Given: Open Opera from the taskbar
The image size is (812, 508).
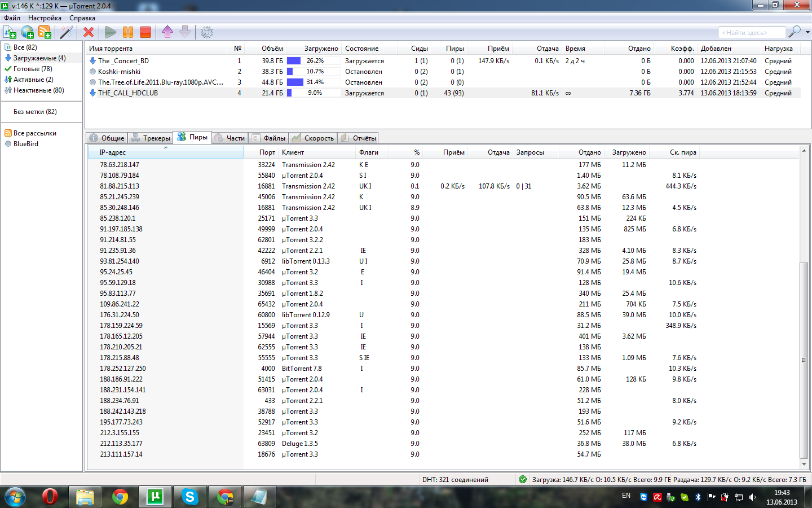Looking at the screenshot, I should (x=50, y=497).
